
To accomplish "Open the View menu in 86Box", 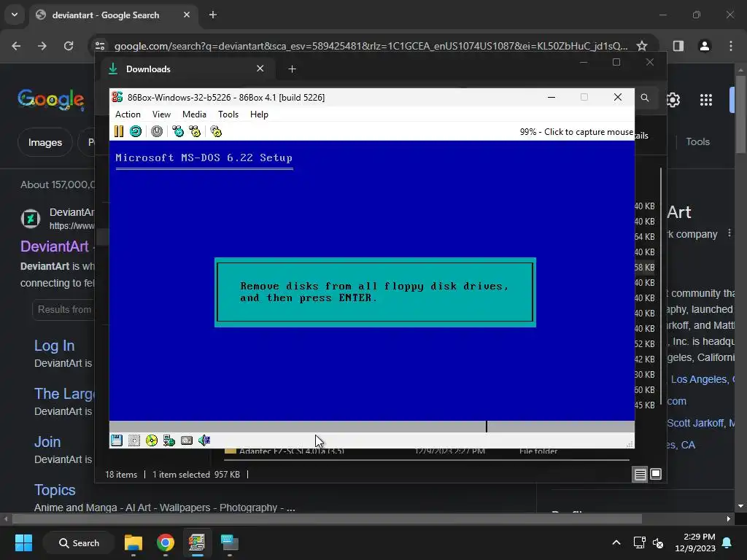I will point(161,114).
